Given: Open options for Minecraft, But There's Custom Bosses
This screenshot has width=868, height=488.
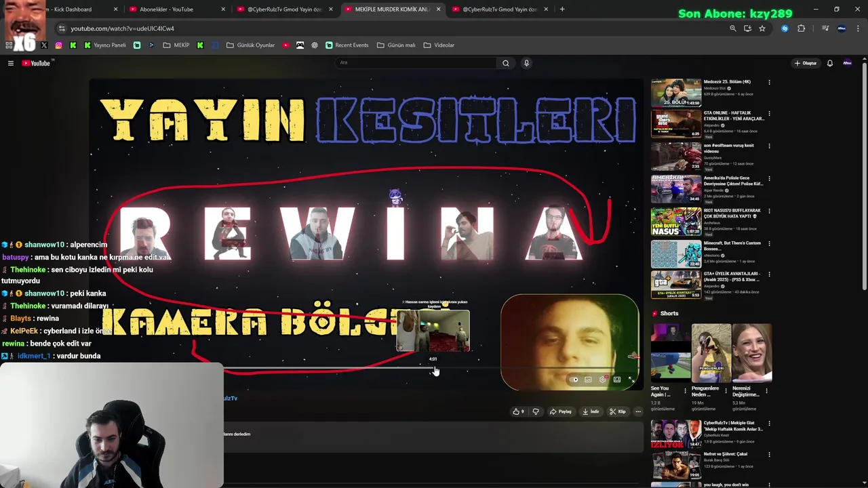Looking at the screenshot, I should [x=769, y=244].
